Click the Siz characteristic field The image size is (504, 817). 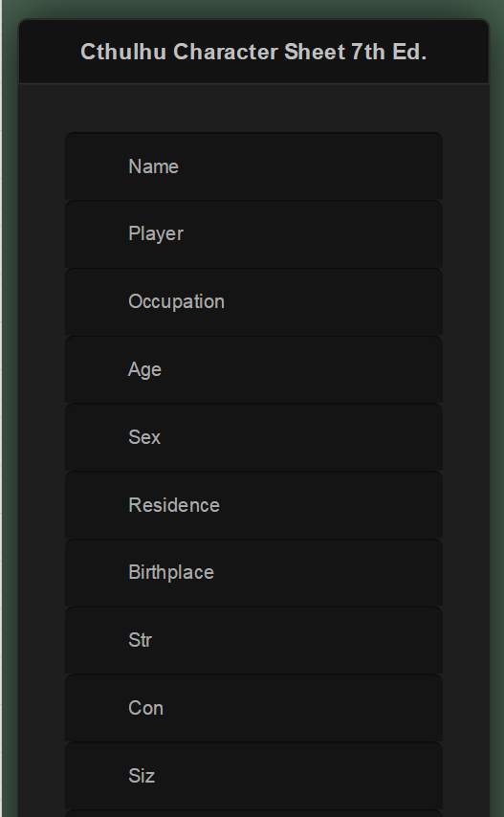pos(253,776)
